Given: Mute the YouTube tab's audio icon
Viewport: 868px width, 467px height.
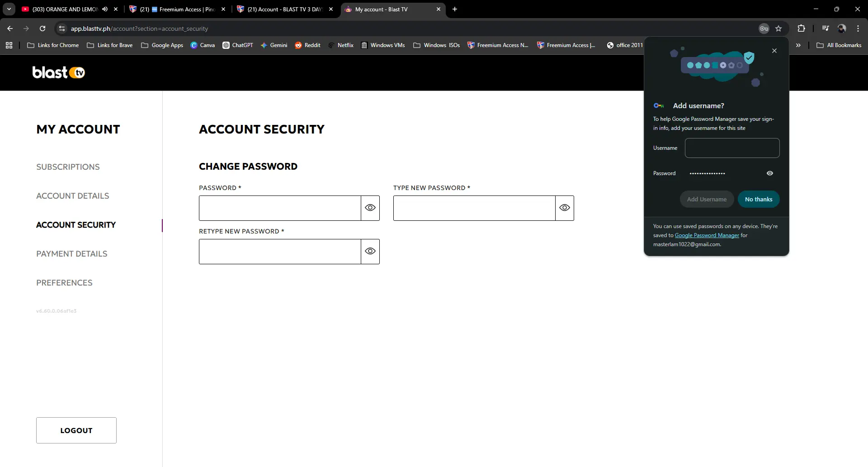Looking at the screenshot, I should point(105,9).
